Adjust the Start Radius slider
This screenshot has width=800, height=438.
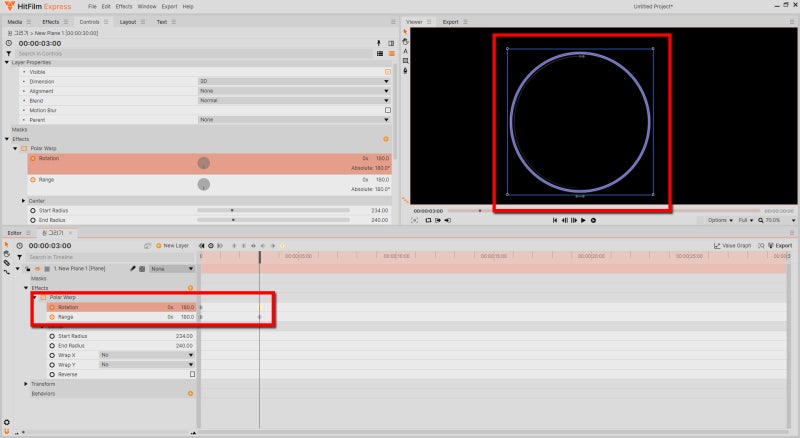coord(273,210)
